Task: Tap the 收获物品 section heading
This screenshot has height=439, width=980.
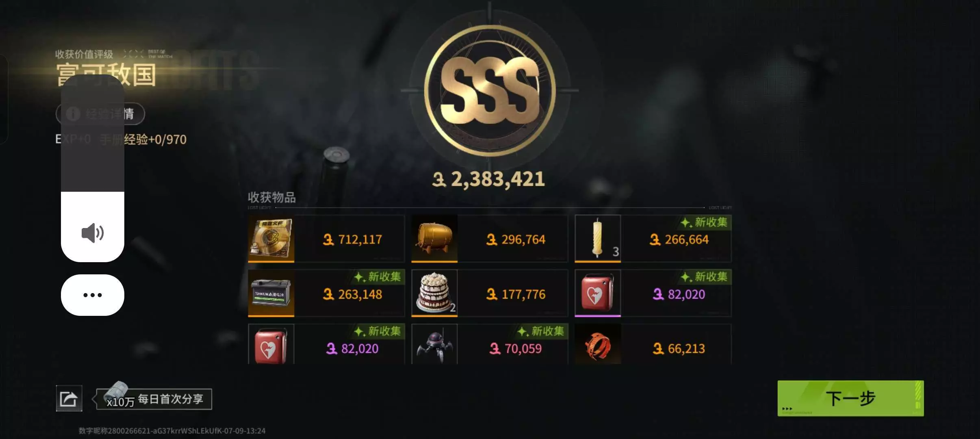Action: click(272, 198)
